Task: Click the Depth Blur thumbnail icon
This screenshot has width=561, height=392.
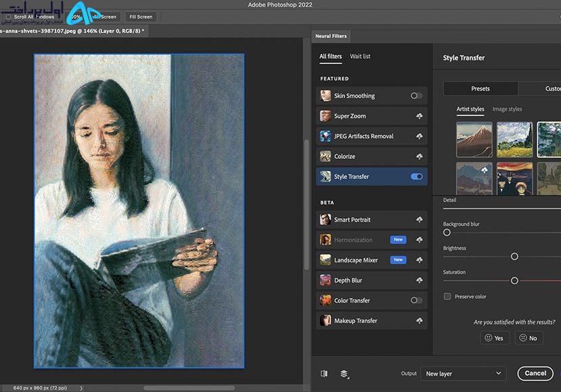Action: pos(326,280)
